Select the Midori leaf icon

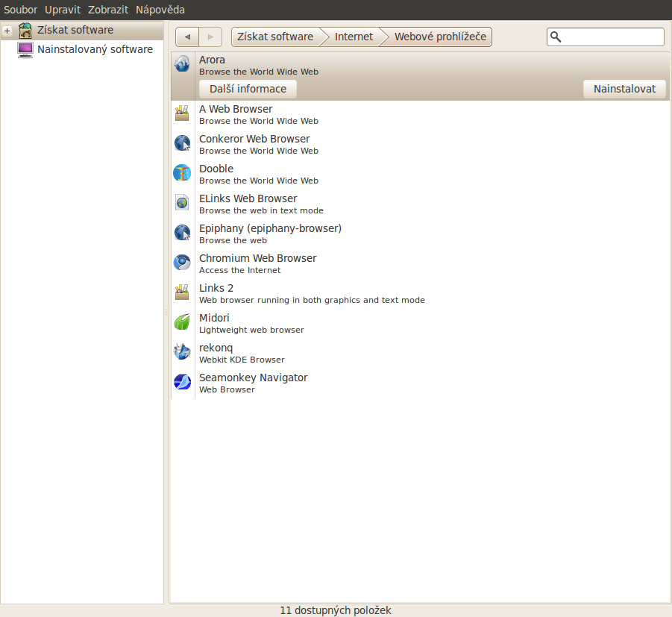click(x=182, y=322)
